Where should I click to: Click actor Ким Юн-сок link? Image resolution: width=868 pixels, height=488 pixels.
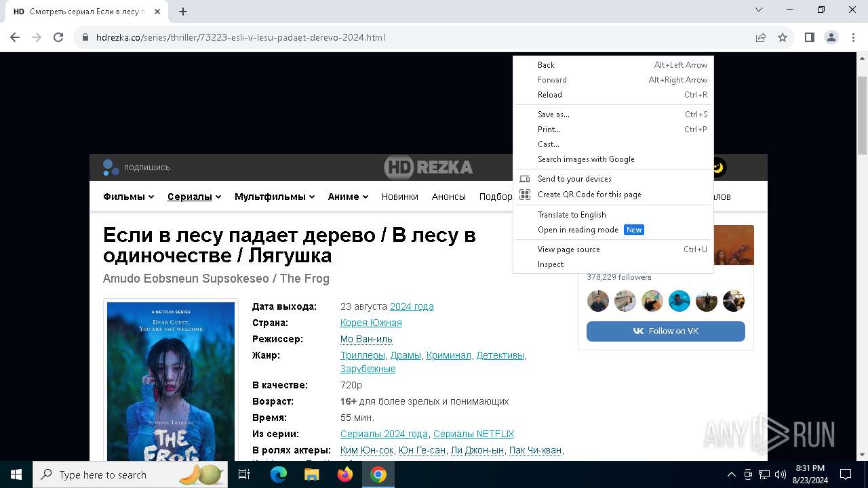coord(367,450)
